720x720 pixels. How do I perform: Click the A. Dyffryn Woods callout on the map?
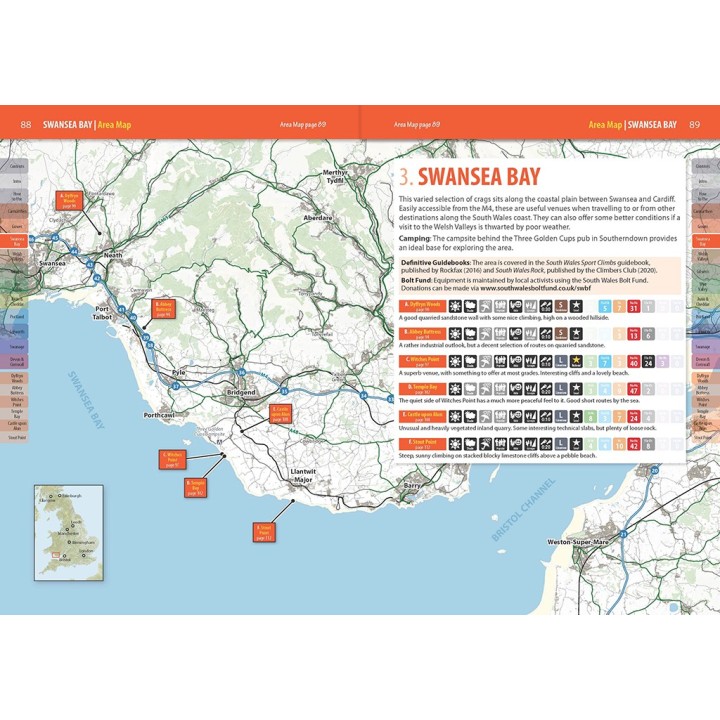(69, 201)
